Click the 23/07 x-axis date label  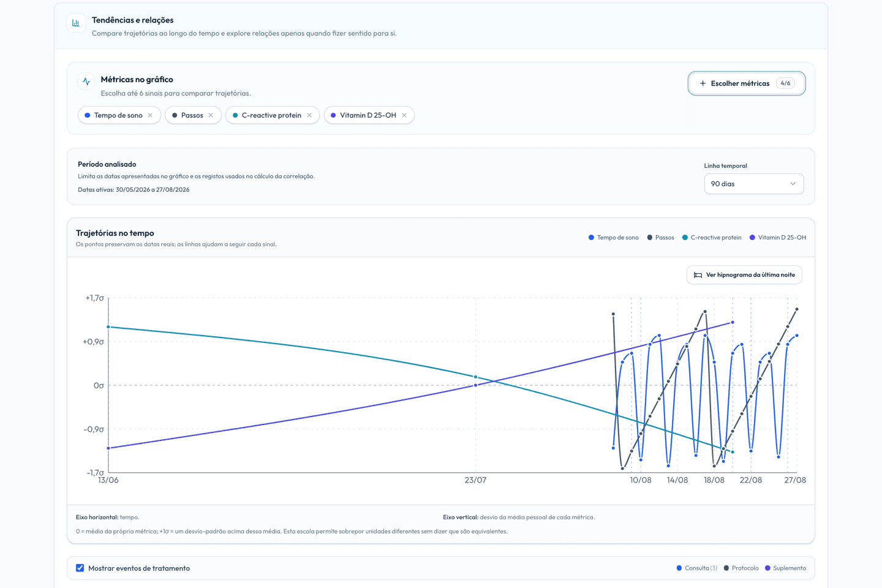475,480
